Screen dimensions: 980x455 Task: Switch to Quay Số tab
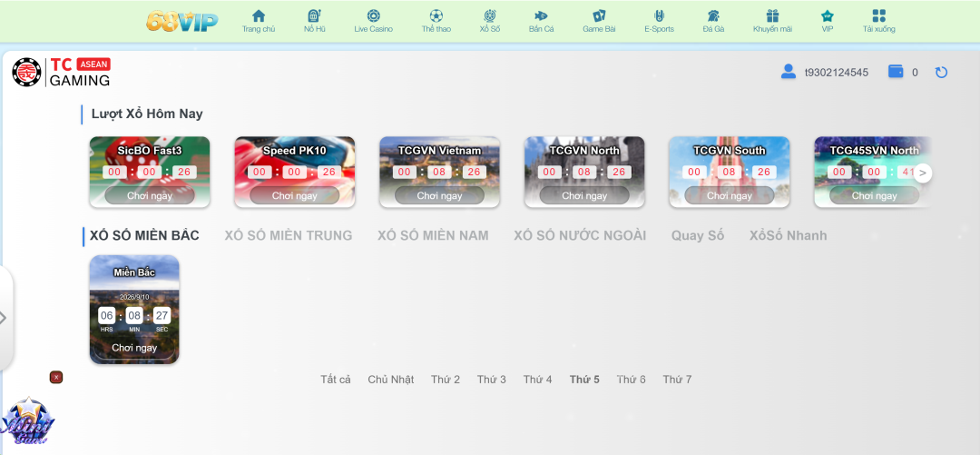click(x=698, y=235)
